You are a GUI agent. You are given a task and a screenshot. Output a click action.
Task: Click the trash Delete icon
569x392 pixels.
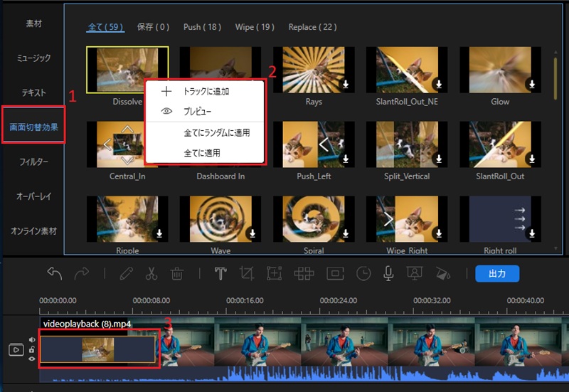(177, 274)
